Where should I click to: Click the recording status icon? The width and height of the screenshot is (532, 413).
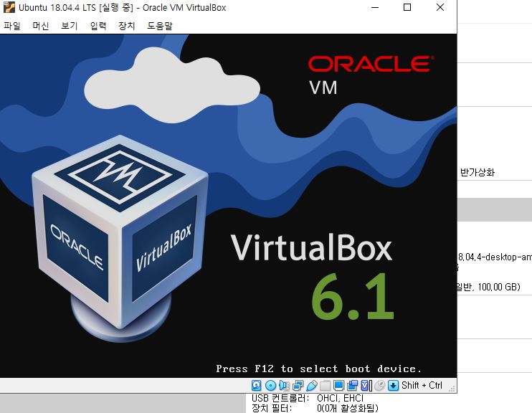(353, 386)
